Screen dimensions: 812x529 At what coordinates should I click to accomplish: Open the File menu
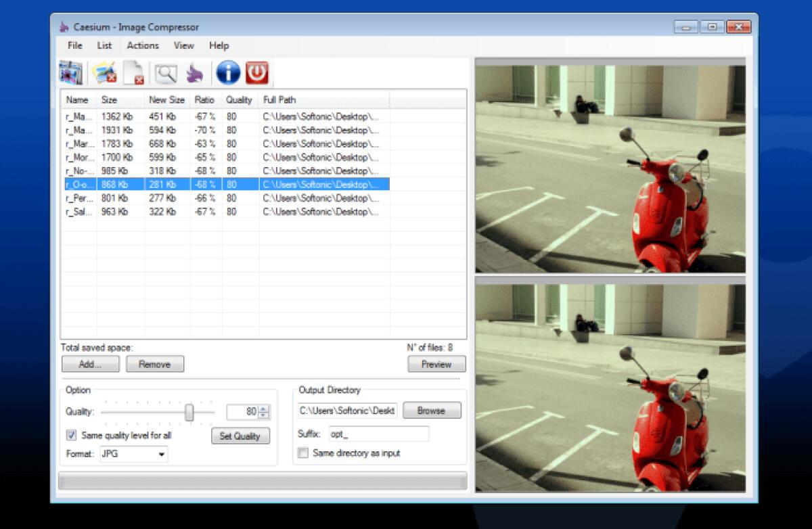(74, 45)
